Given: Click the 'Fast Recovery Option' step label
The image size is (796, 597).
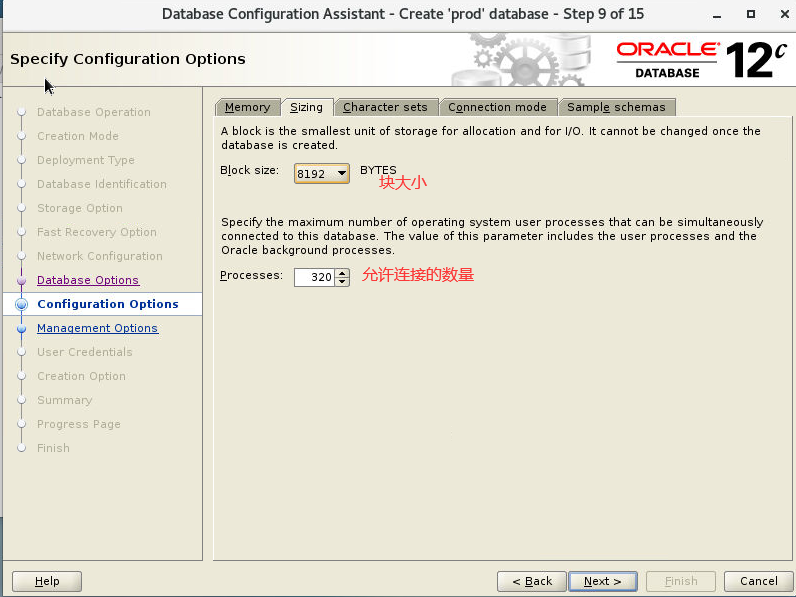Looking at the screenshot, I should [96, 232].
